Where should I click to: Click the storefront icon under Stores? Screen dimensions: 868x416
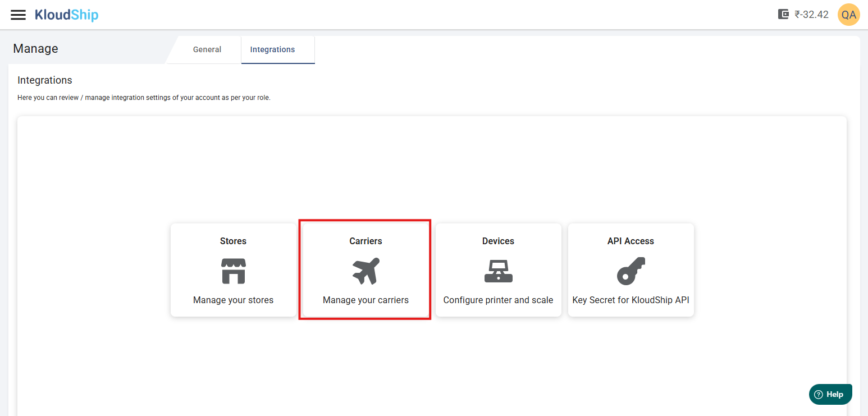coord(233,271)
